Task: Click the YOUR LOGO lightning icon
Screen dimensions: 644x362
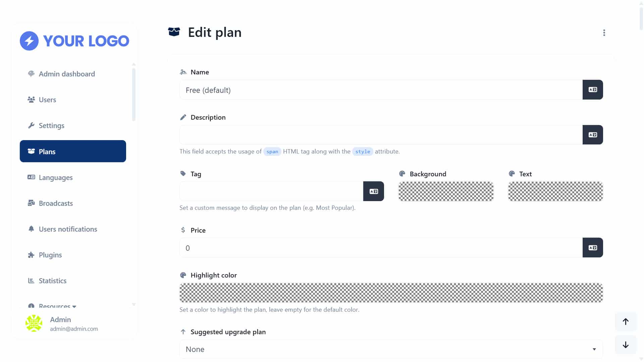Action: [29, 41]
